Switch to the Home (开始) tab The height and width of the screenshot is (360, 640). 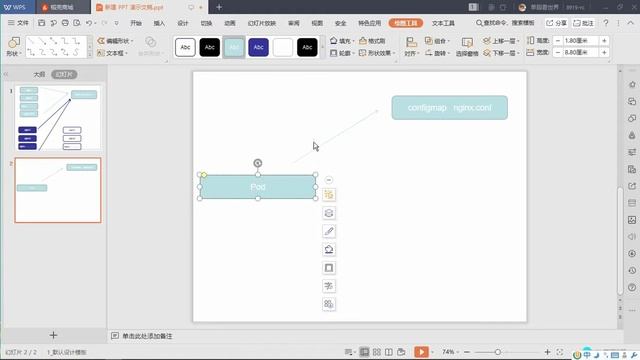point(136,23)
